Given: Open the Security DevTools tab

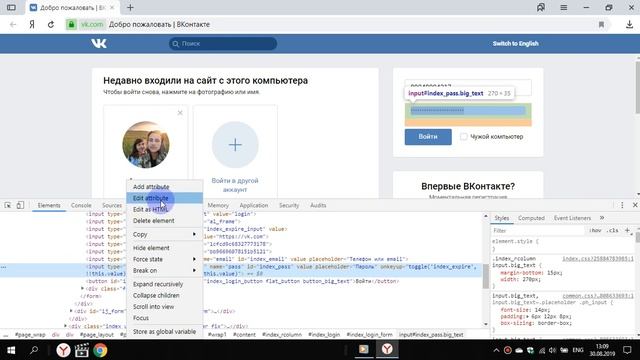Looking at the screenshot, I should coord(289,205).
